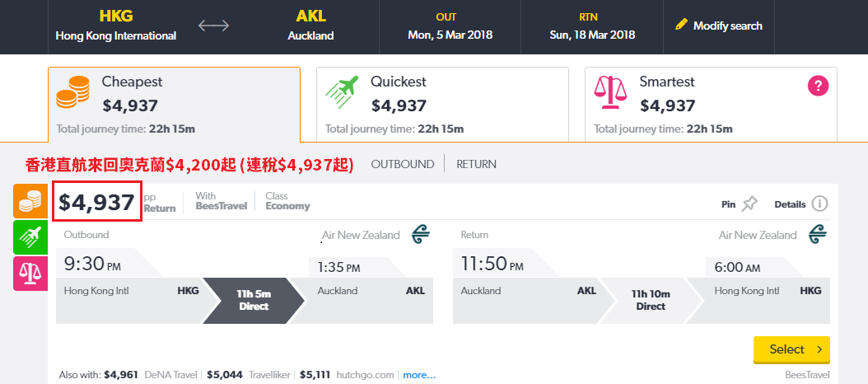This screenshot has height=384, width=868.
Task: Click the return Air New Zealand logo
Action: click(818, 234)
